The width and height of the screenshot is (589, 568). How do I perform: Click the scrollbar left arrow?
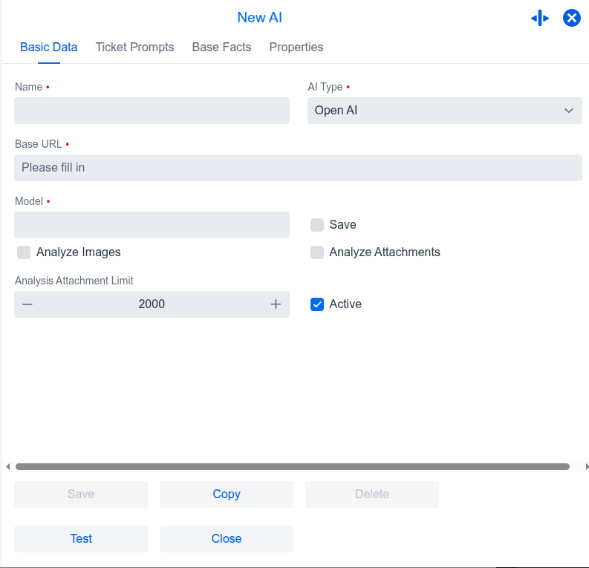(x=8, y=467)
